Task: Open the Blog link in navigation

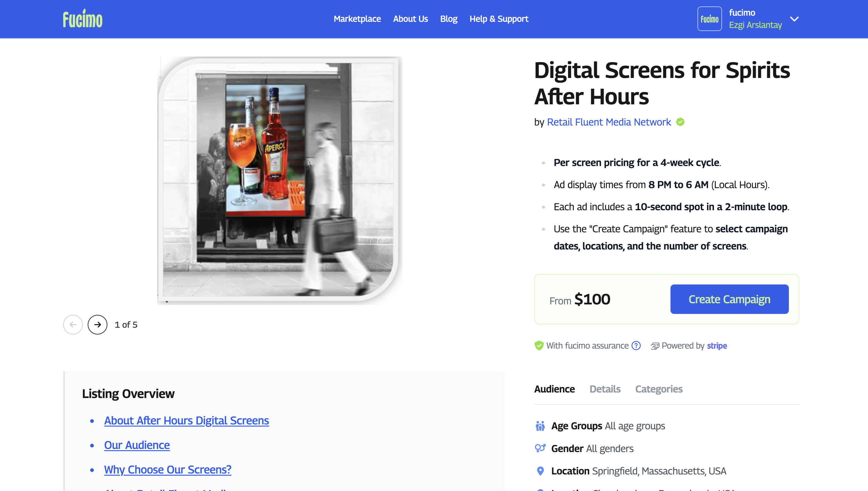Action: tap(448, 19)
